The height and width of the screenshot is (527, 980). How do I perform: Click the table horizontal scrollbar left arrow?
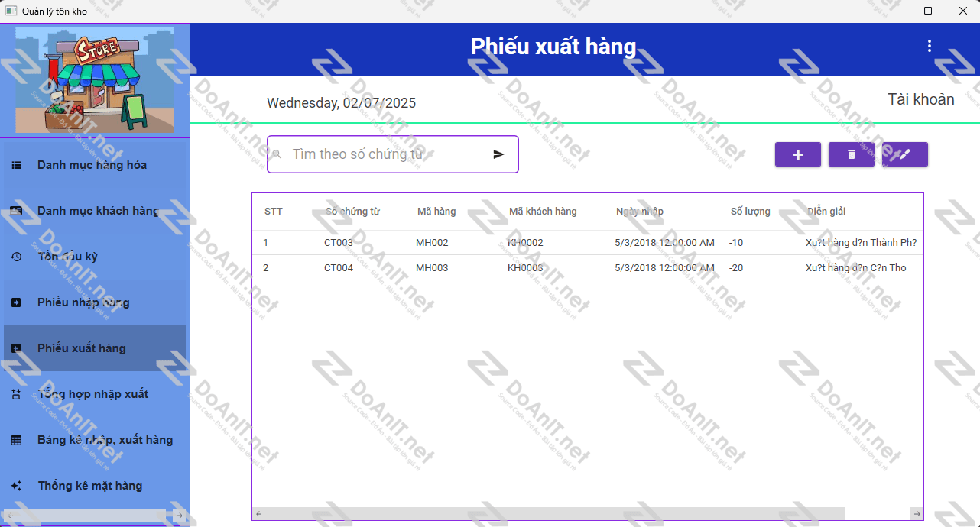(258, 513)
